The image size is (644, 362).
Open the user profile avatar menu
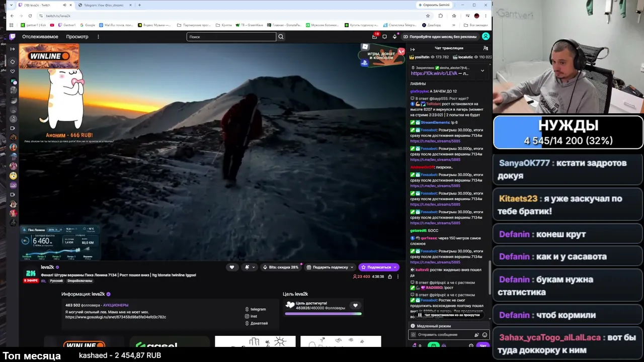click(x=486, y=36)
